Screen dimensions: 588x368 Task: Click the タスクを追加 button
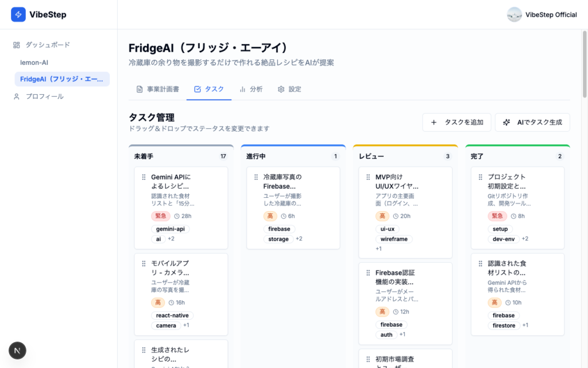point(457,122)
